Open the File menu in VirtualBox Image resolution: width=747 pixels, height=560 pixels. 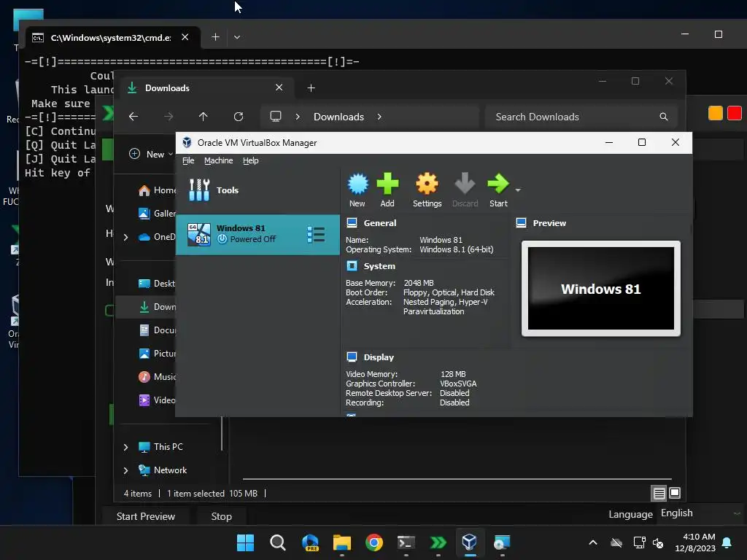188,160
